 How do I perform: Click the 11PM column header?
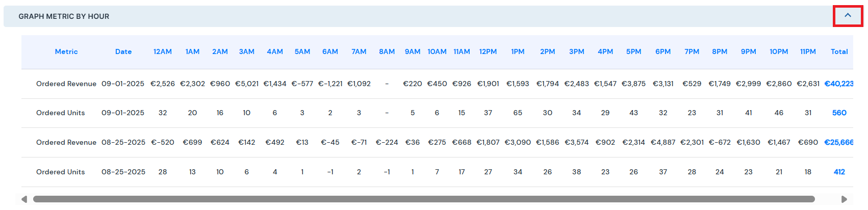(808, 51)
